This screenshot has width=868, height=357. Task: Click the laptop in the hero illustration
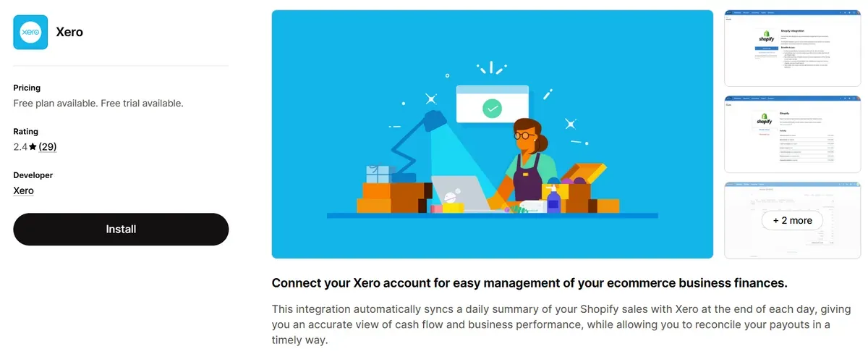click(x=463, y=192)
